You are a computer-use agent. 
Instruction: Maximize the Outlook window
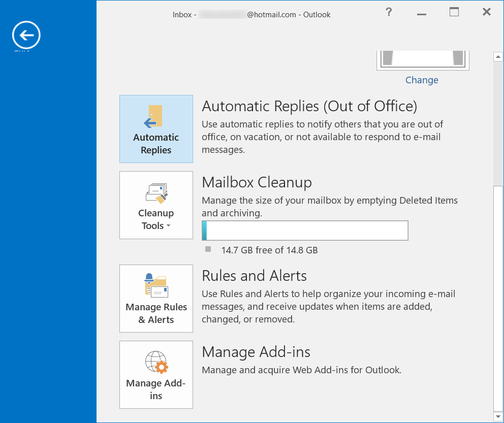point(454,12)
